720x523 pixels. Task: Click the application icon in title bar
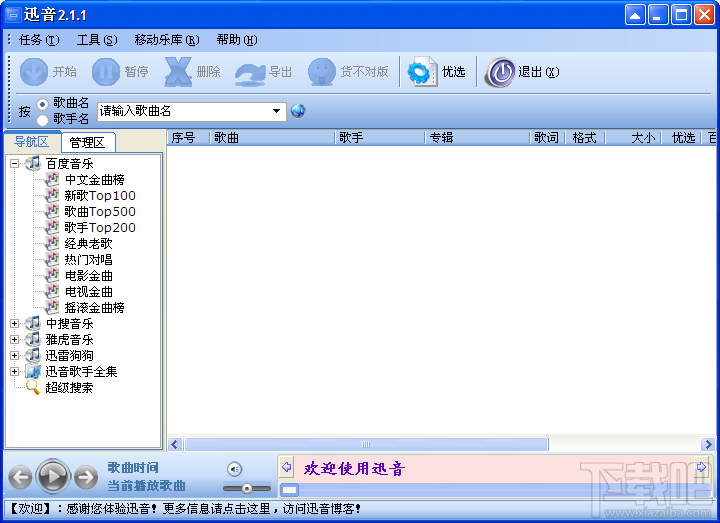[x=13, y=15]
